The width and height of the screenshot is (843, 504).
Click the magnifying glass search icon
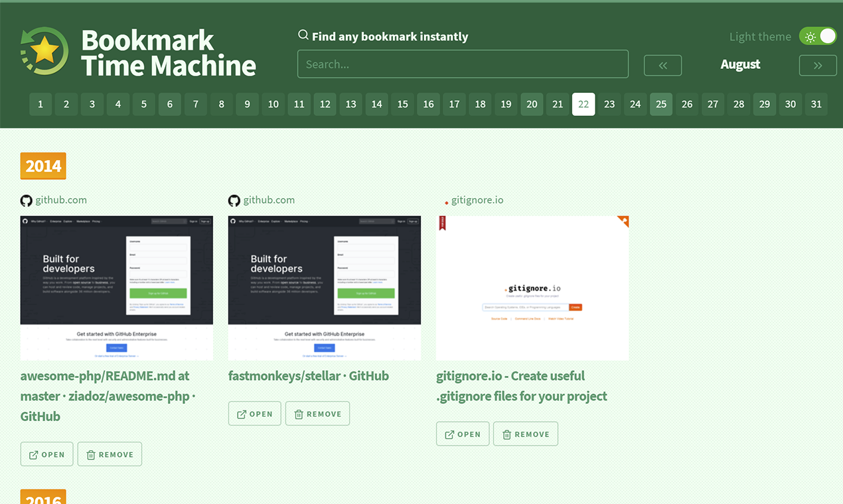click(303, 34)
